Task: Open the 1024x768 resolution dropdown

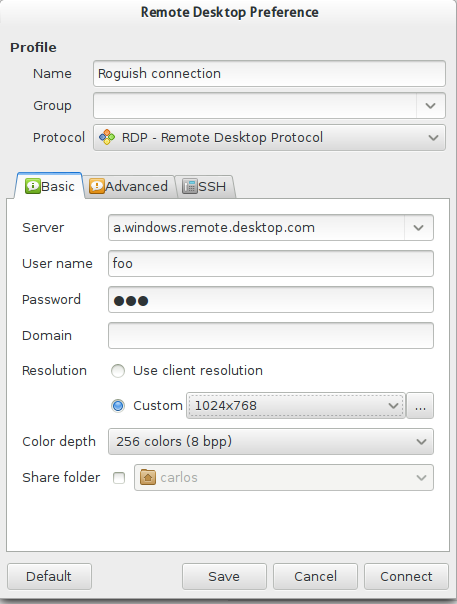Action: 296,406
